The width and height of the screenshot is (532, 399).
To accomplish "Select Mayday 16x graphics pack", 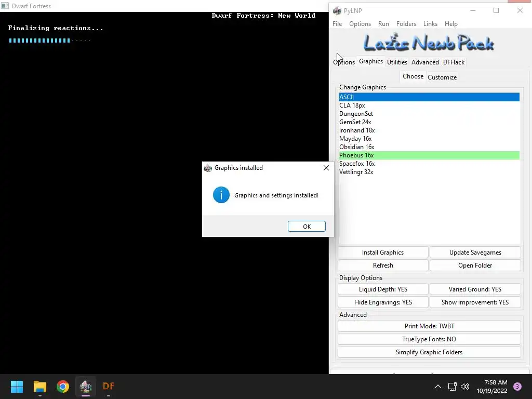I will pyautogui.click(x=429, y=139).
